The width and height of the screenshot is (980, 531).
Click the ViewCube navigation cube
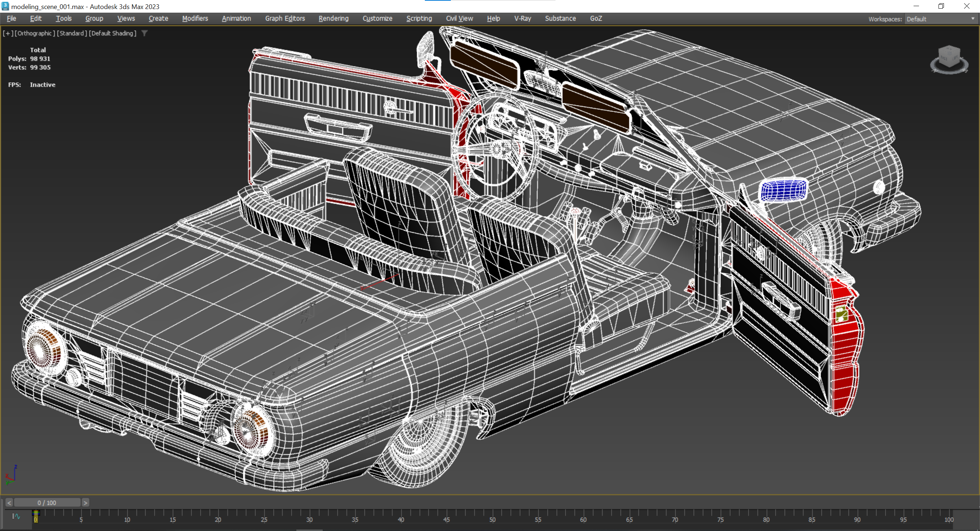(x=949, y=56)
